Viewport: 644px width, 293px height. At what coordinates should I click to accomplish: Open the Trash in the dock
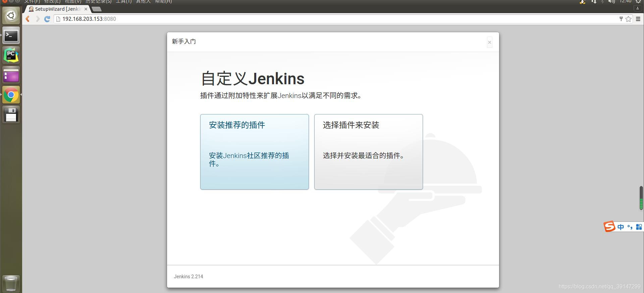click(x=11, y=283)
